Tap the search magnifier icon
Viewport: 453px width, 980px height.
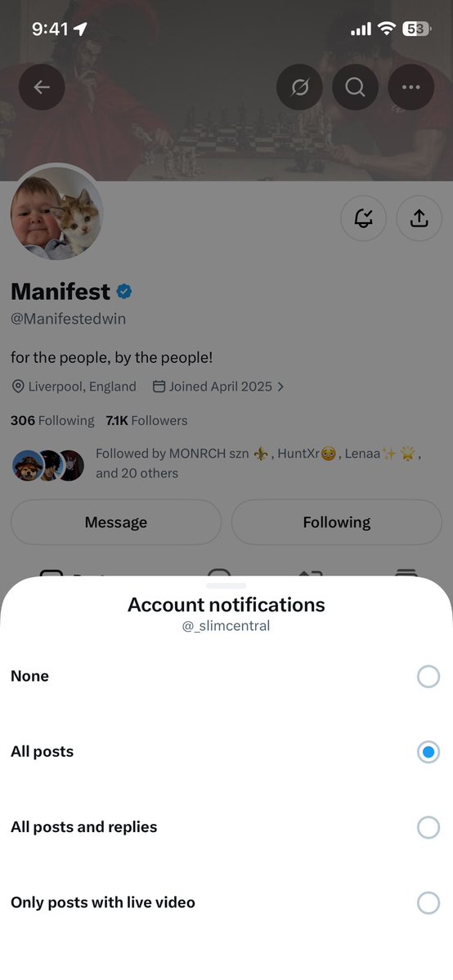point(356,87)
